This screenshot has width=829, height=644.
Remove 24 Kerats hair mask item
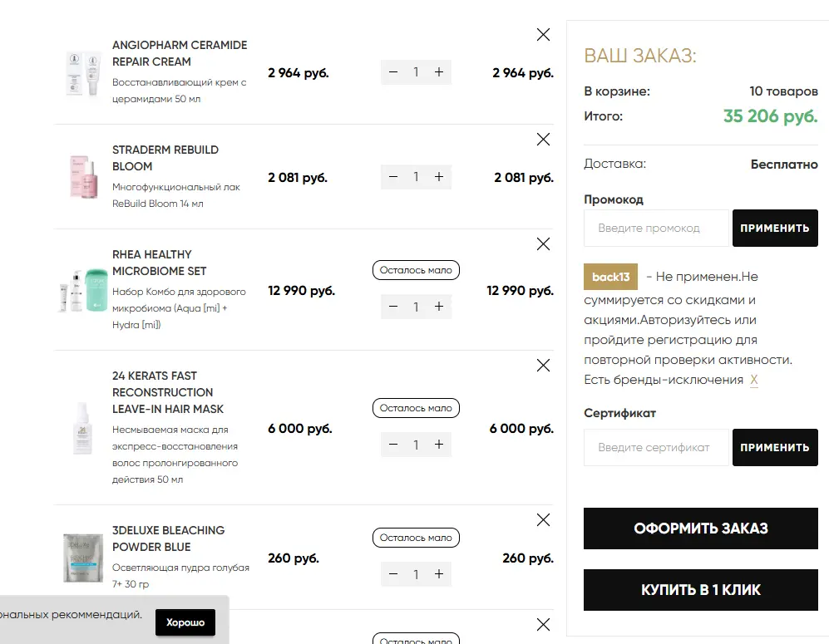click(543, 365)
